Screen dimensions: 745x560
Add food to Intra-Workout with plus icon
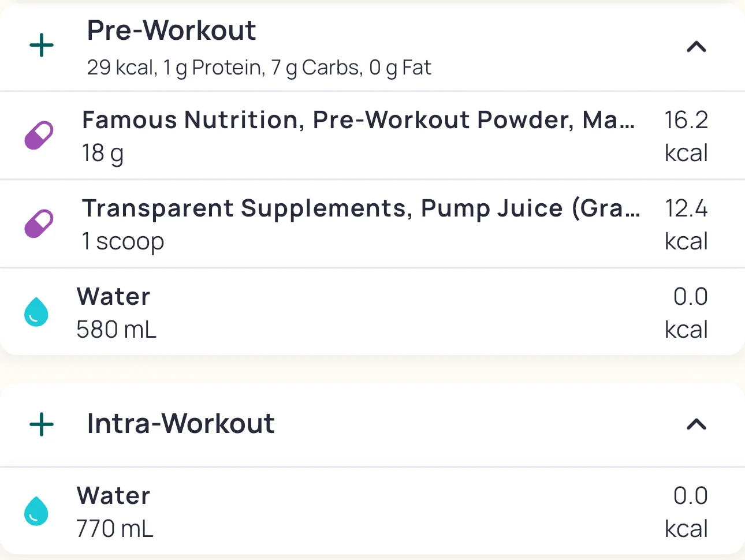click(42, 424)
